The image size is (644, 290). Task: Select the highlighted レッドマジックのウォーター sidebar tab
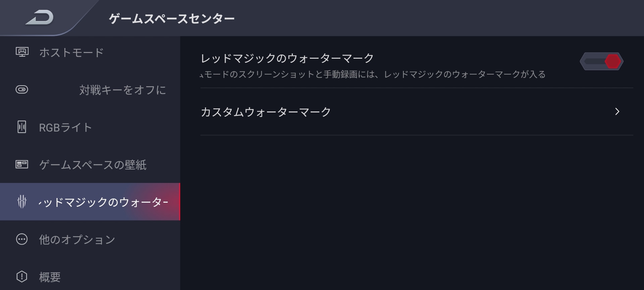tap(103, 202)
